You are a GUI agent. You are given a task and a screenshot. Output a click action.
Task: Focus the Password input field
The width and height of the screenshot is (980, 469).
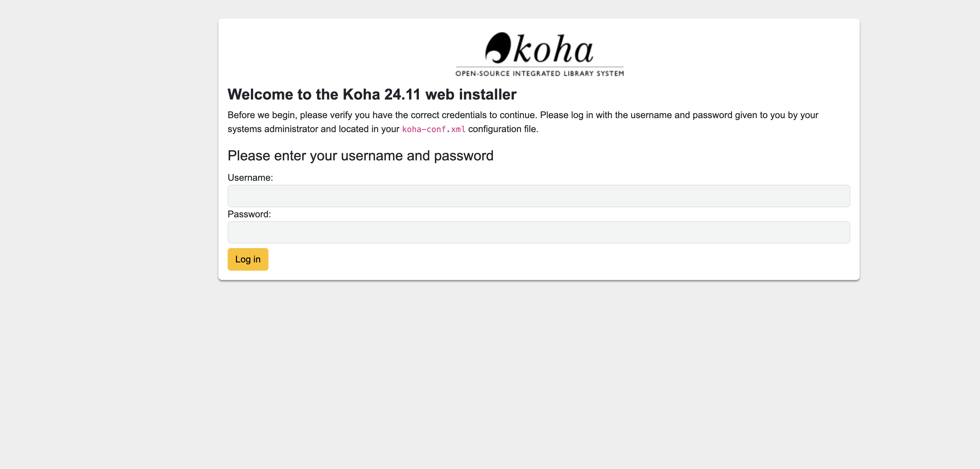(x=539, y=232)
